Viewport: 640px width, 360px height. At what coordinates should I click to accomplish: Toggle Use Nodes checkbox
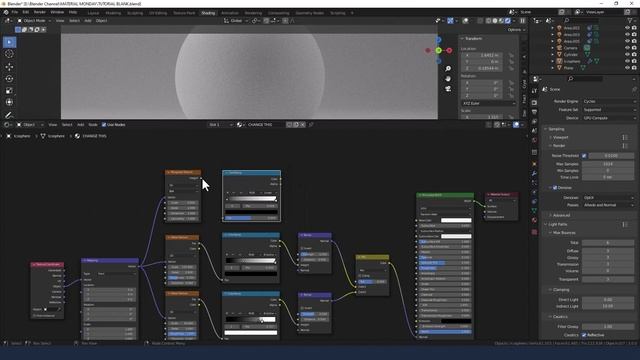pos(104,124)
